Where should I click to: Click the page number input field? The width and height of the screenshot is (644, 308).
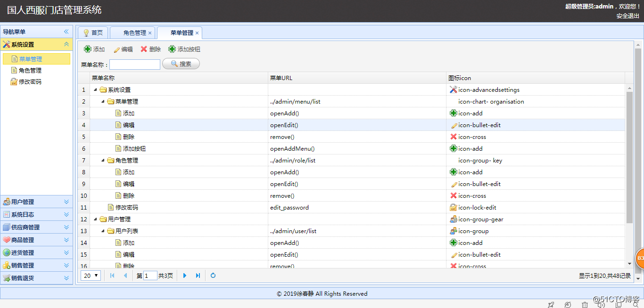pos(150,276)
